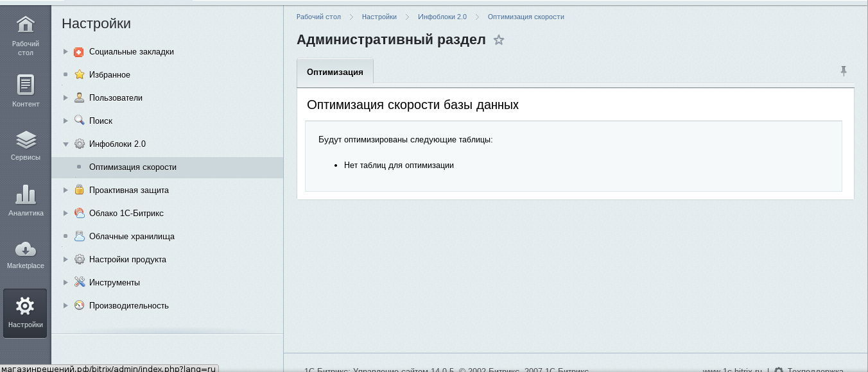This screenshot has height=372, width=868.
Task: Open Облачные хранилища menu item
Action: click(131, 237)
